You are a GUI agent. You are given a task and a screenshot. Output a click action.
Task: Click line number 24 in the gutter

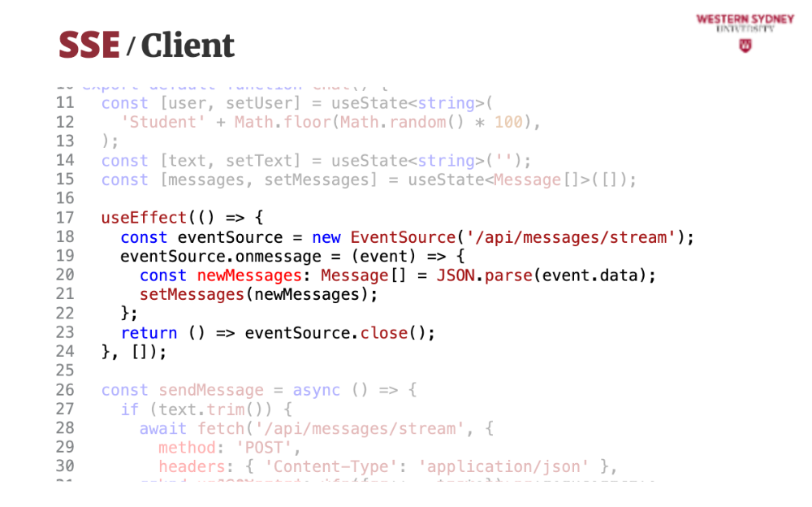point(65,352)
